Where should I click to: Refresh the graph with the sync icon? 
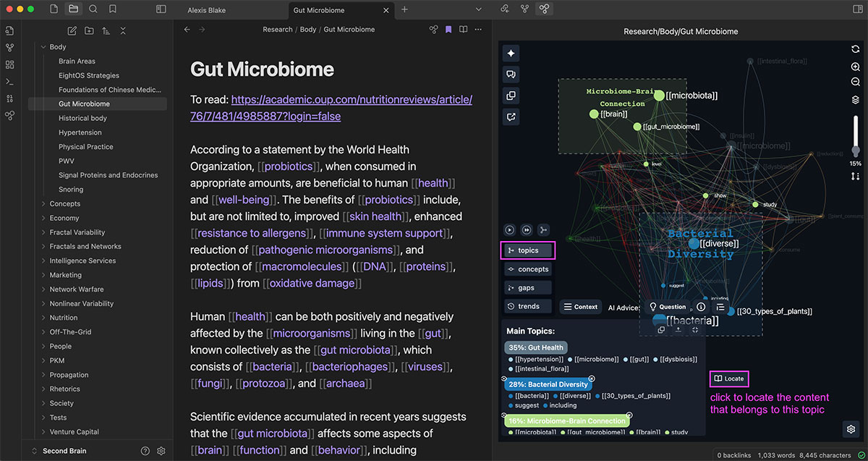[x=856, y=48]
